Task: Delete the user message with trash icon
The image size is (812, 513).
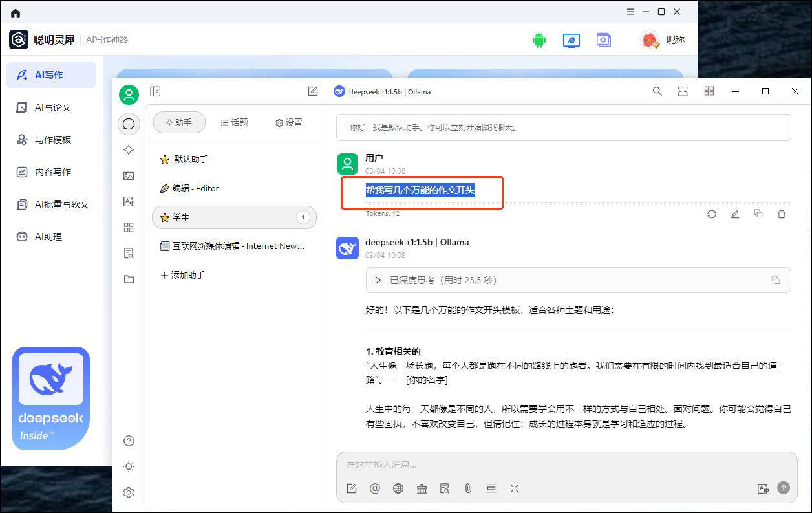Action: tap(782, 214)
